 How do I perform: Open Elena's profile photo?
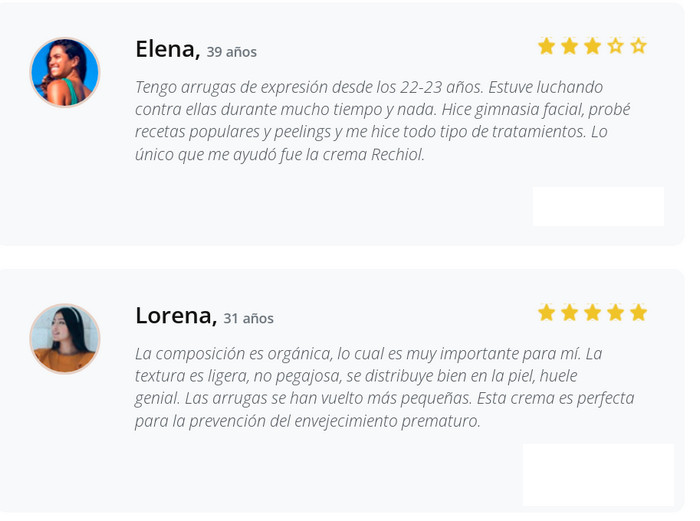65,72
